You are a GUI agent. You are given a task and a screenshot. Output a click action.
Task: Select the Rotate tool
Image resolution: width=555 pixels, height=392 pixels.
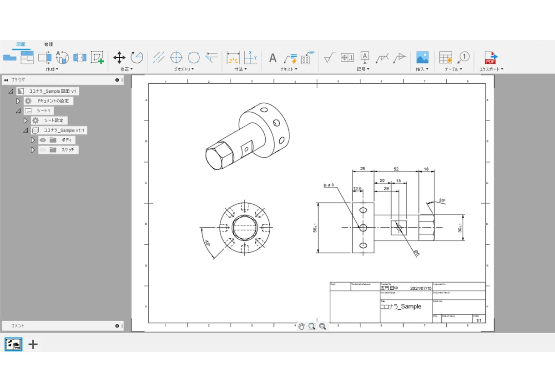click(137, 57)
